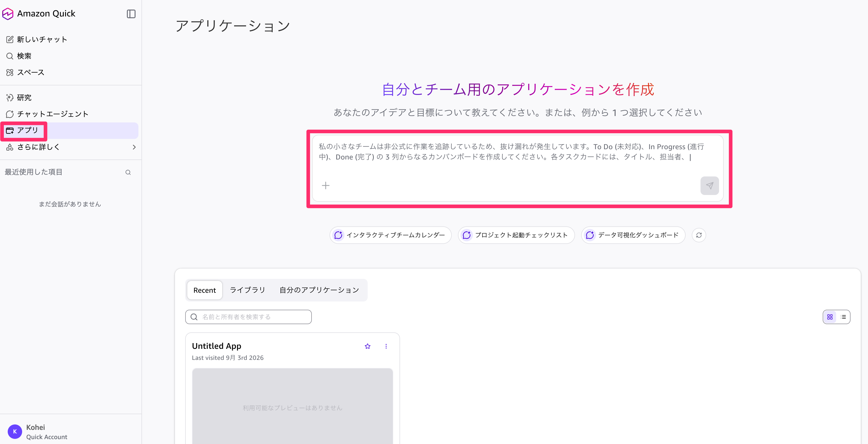Switch to grid view
The height and width of the screenshot is (444, 868).
tap(830, 317)
